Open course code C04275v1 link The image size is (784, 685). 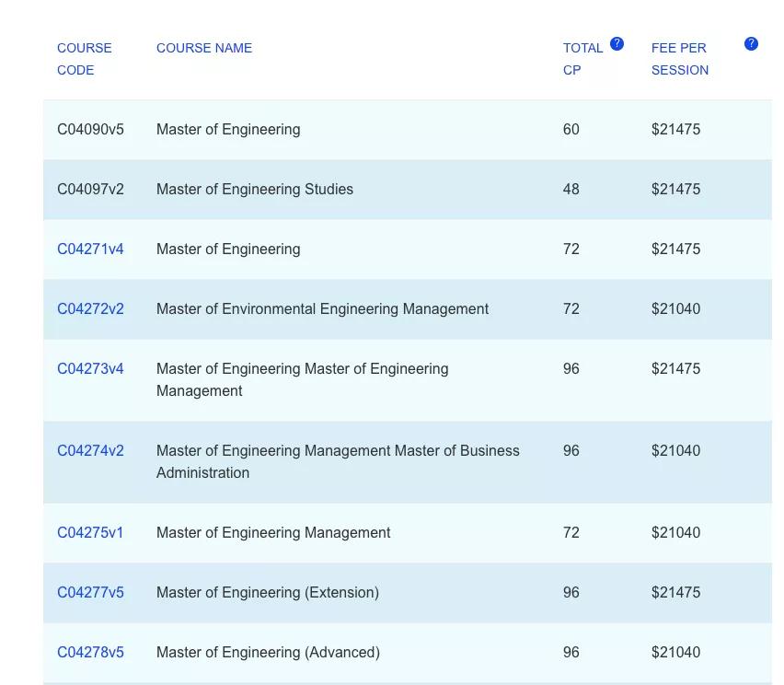(90, 533)
